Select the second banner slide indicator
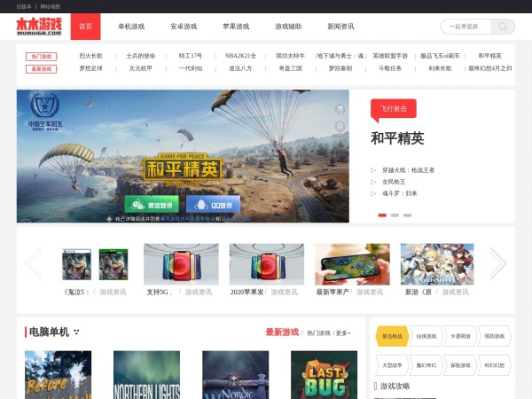 click(395, 215)
